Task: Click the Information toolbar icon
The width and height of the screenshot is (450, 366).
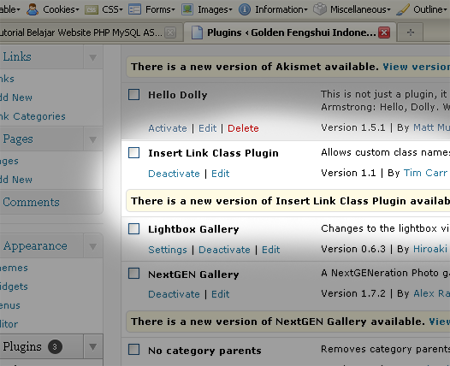Action: pos(245,10)
